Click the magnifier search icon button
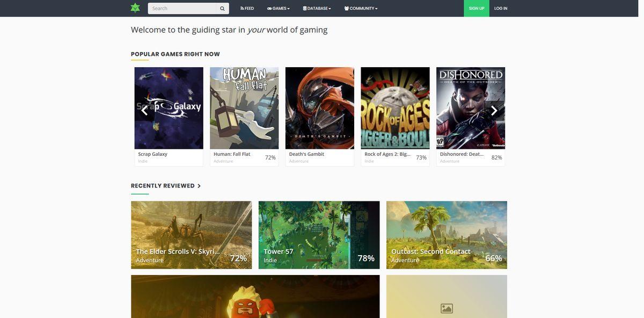 pos(222,9)
